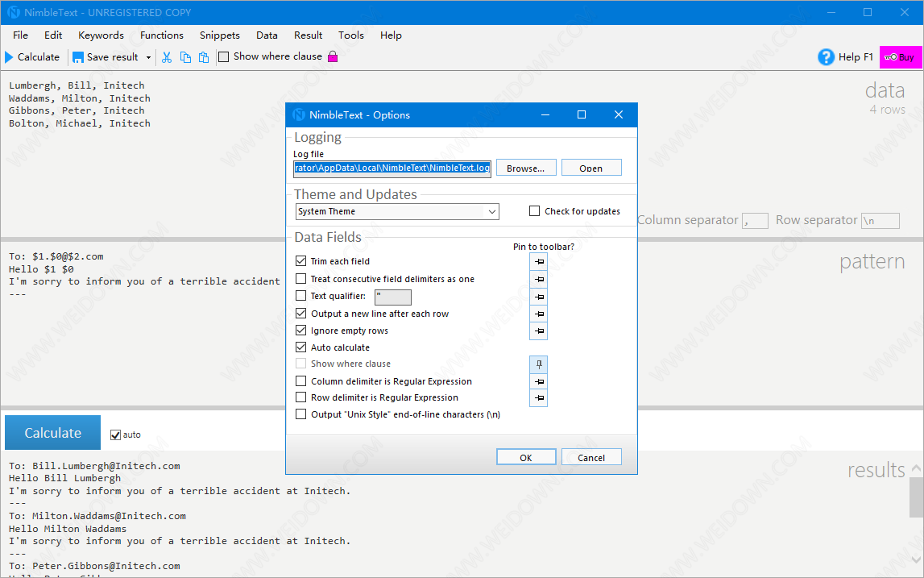Click pattern line 'Hello $1 $0'
The height and width of the screenshot is (578, 924).
coord(41,269)
